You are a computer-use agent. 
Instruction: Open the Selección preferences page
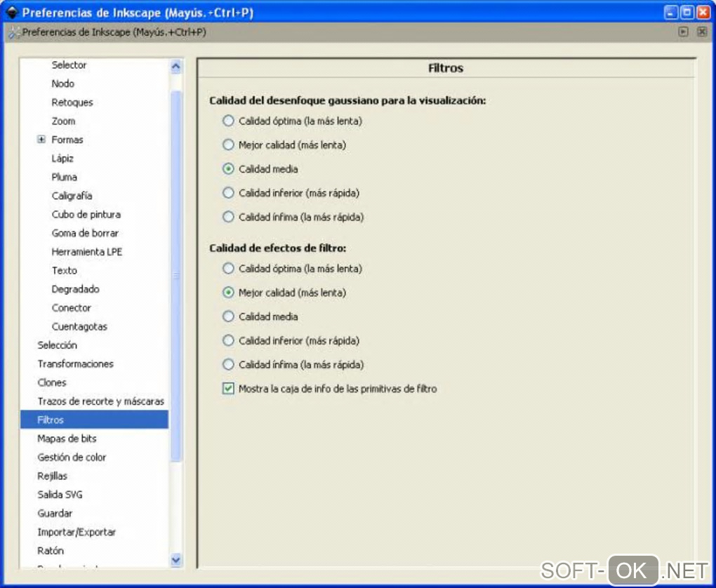coord(57,345)
